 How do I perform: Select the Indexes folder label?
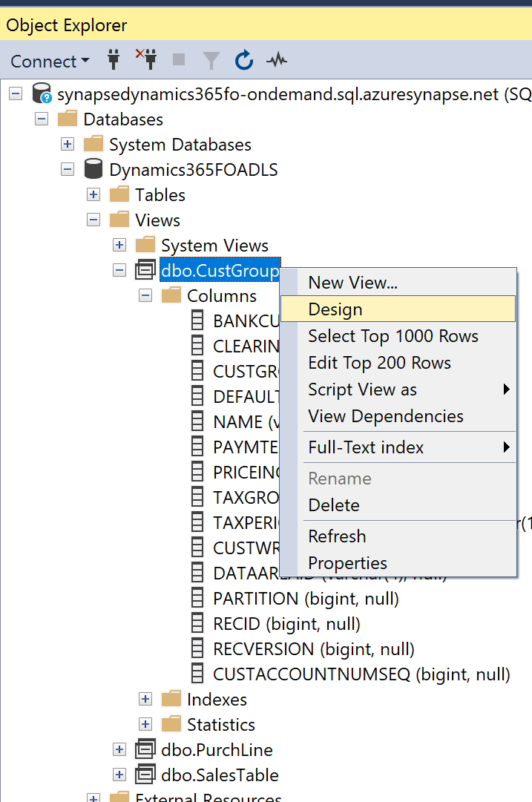tap(217, 699)
